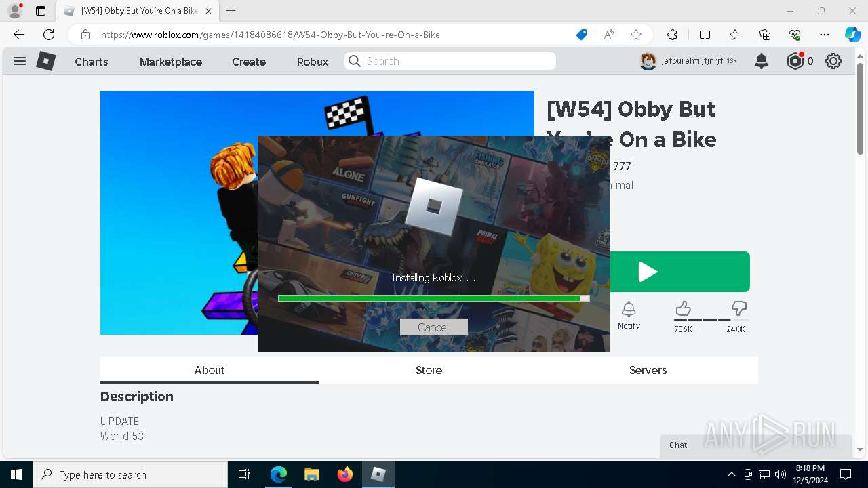Select Roblox installer taskbar icon
The width and height of the screenshot is (868, 488).
click(378, 474)
